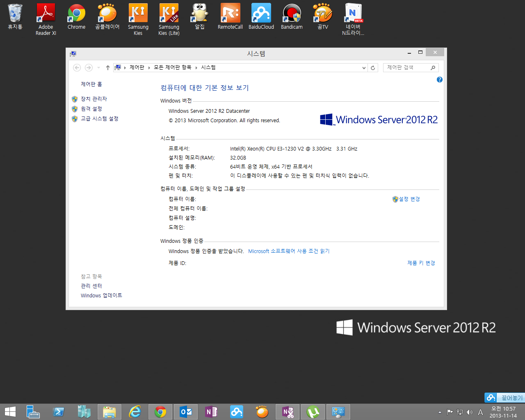Select the 곰플레이어 desktop shortcut
The height and width of the screenshot is (420, 525).
[107, 17]
